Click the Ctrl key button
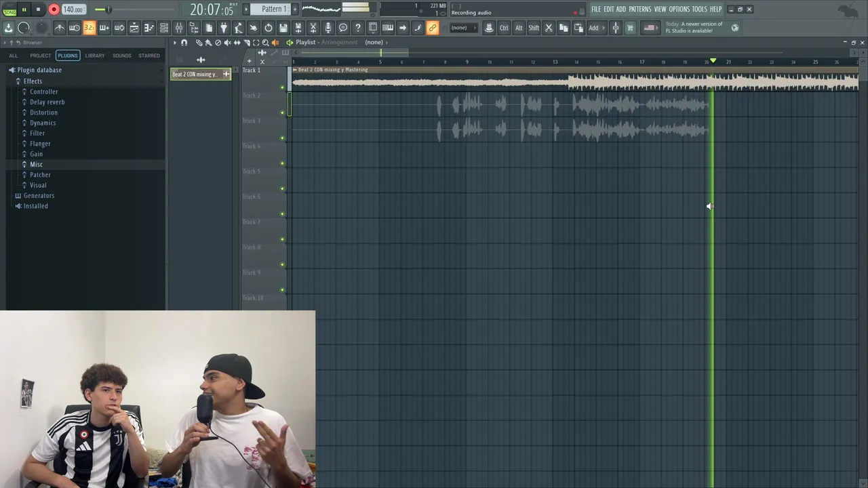The image size is (868, 488). click(x=504, y=28)
